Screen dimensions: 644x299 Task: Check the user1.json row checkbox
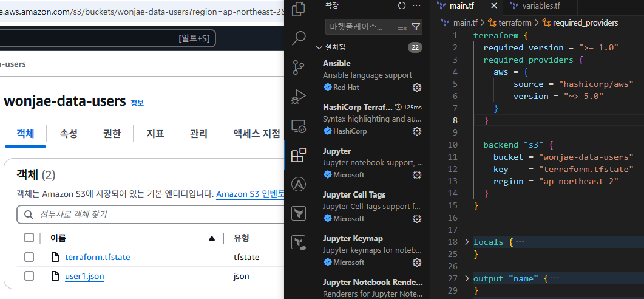pyautogui.click(x=29, y=277)
